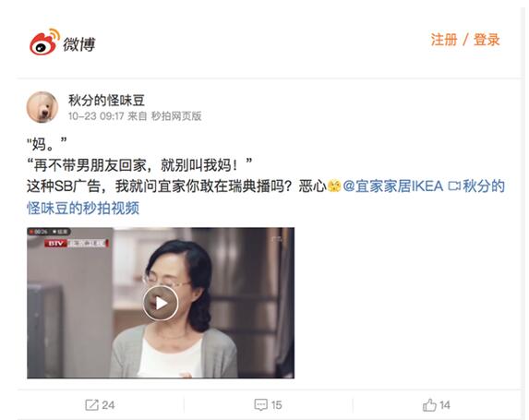
Task: Click the BTV channel logo in video
Action: tap(56, 243)
